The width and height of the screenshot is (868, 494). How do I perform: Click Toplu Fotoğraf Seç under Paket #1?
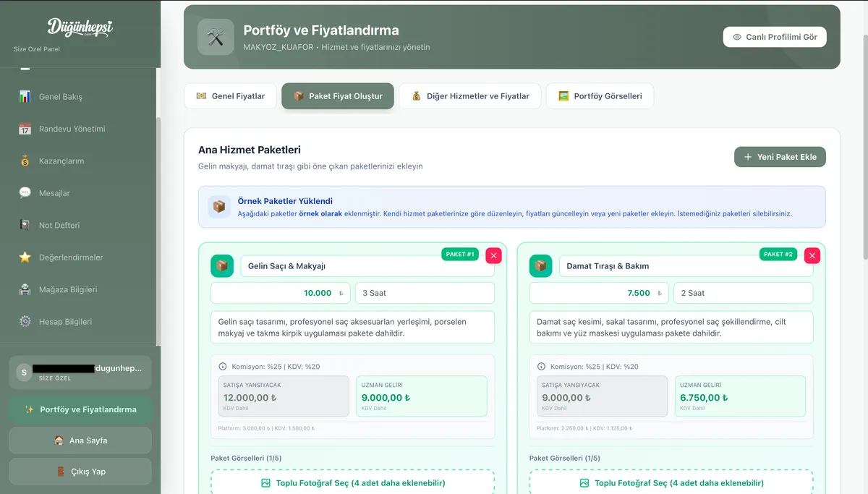coord(353,482)
